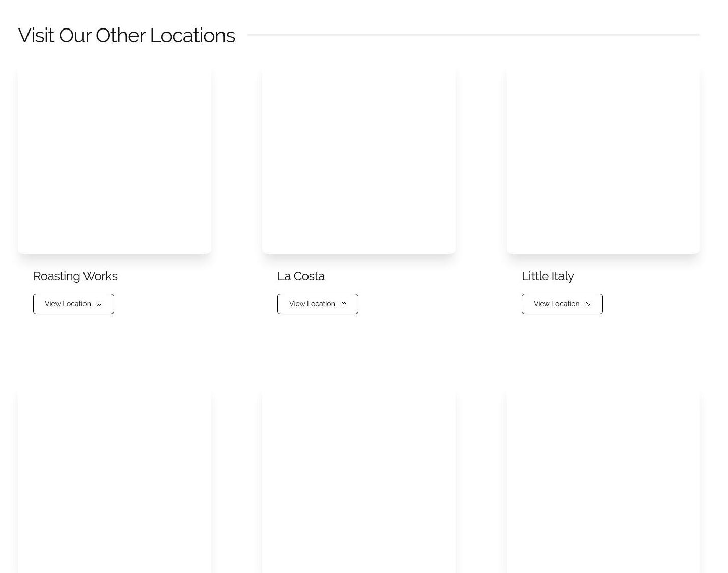Click 'View Location' text under La Costa
Image resolution: width=728 pixels, height=573 pixels.
coord(312,304)
